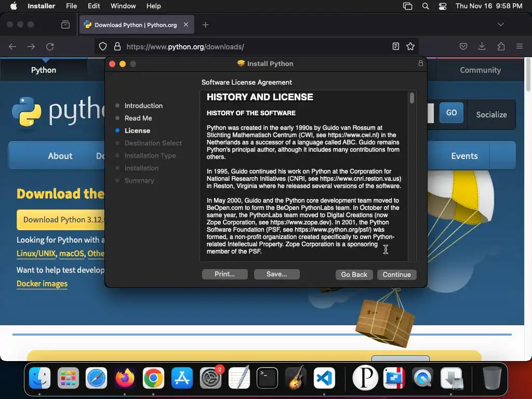Click the menu bar date and time
532x399 pixels.
point(489,6)
